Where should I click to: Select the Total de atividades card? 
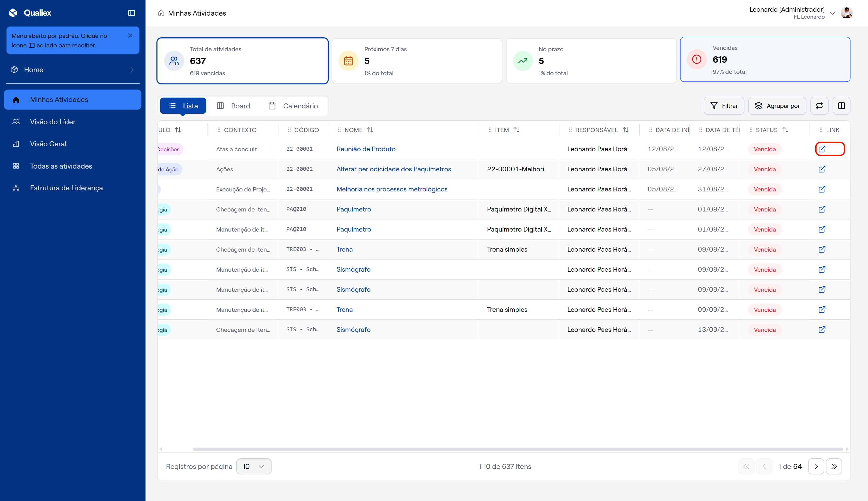tap(243, 61)
